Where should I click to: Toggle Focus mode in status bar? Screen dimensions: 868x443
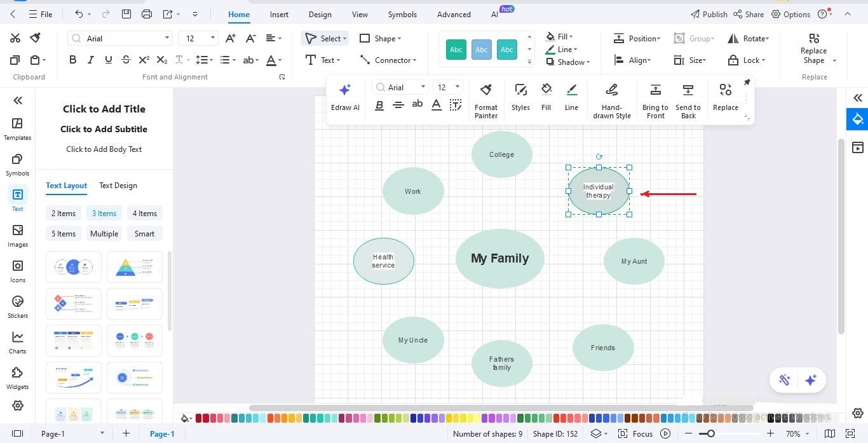[635, 433]
